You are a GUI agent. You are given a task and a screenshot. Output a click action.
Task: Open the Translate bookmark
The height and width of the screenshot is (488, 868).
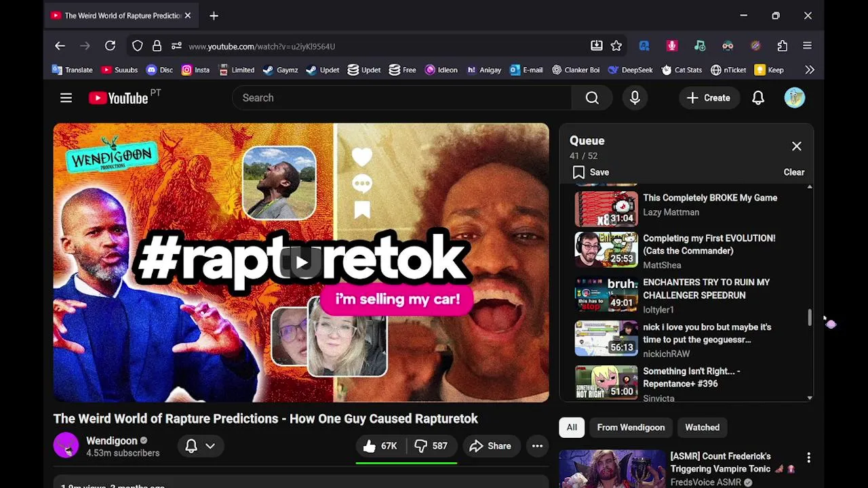point(72,70)
